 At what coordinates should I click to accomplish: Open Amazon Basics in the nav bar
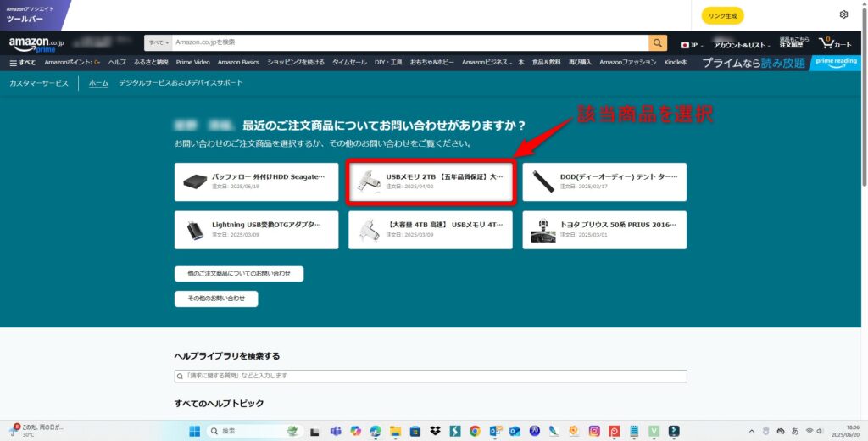(x=238, y=63)
